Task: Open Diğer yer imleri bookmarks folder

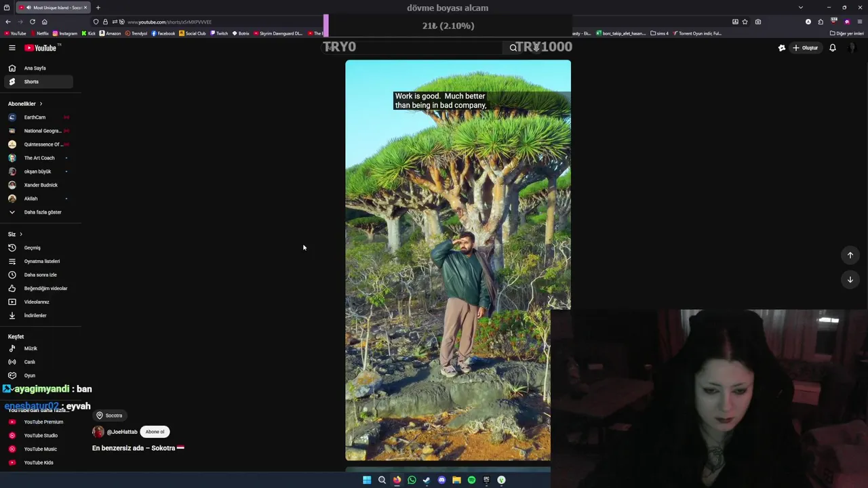Action: [x=847, y=33]
